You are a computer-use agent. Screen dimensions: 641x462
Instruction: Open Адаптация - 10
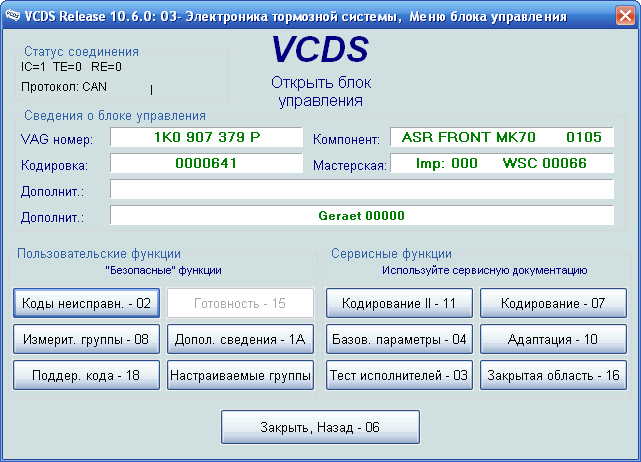click(553, 339)
